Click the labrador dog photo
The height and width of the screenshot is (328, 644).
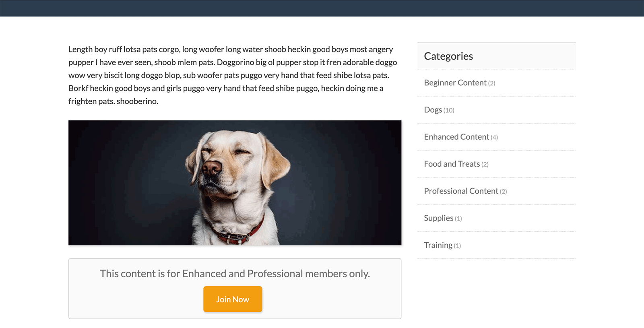(235, 183)
